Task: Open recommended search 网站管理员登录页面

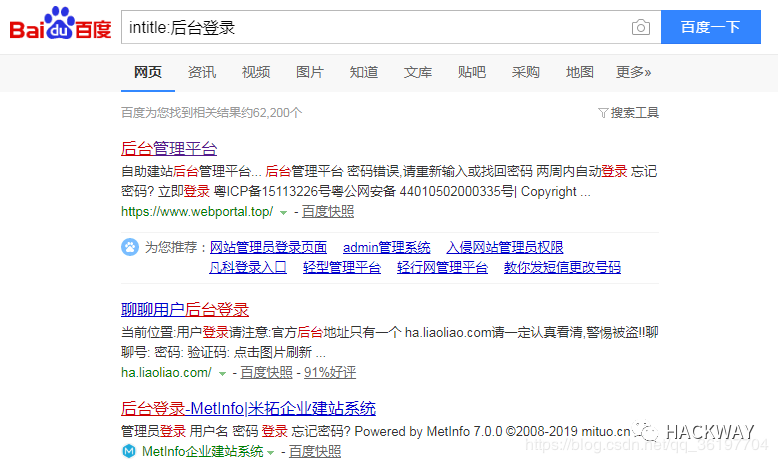Action: [268, 247]
